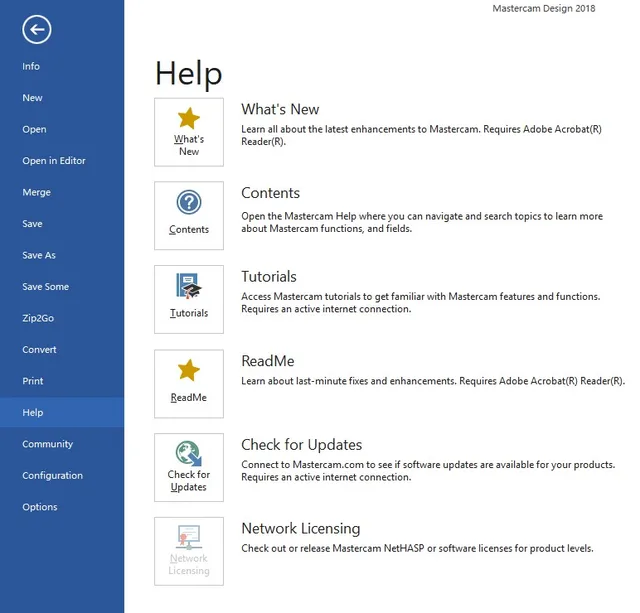Select Info in the backstage menu
640x613 pixels.
coord(62,66)
